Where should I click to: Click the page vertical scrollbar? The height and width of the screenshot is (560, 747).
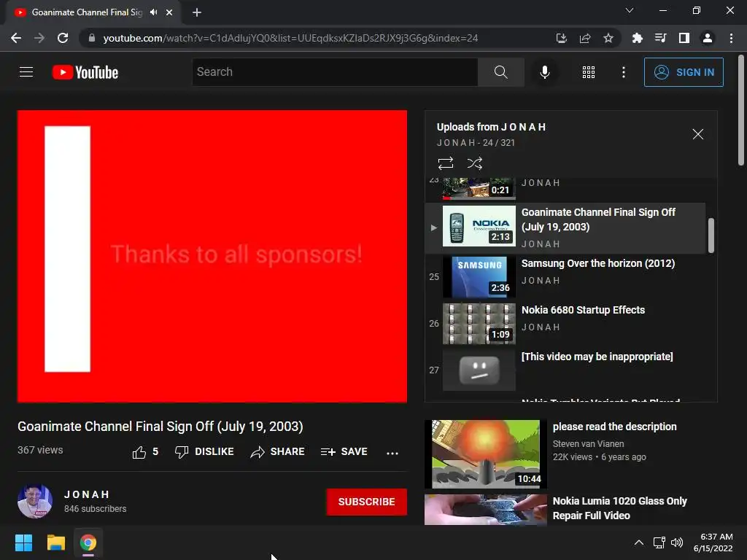pos(741,111)
